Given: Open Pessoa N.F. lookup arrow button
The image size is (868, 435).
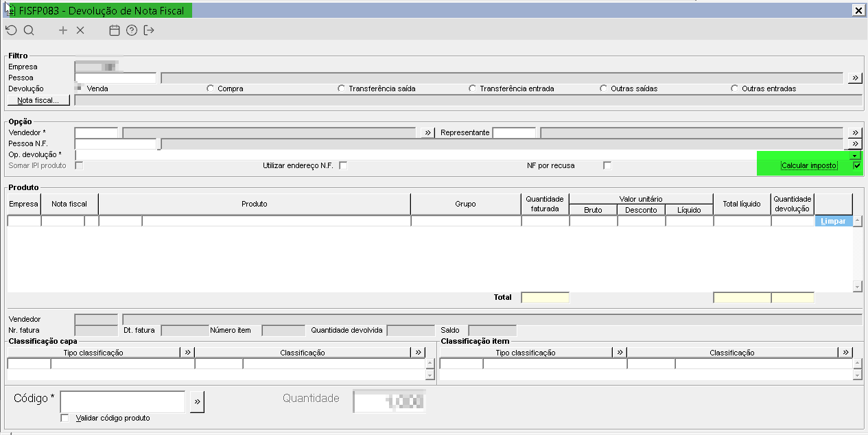Looking at the screenshot, I should pos(855,143).
